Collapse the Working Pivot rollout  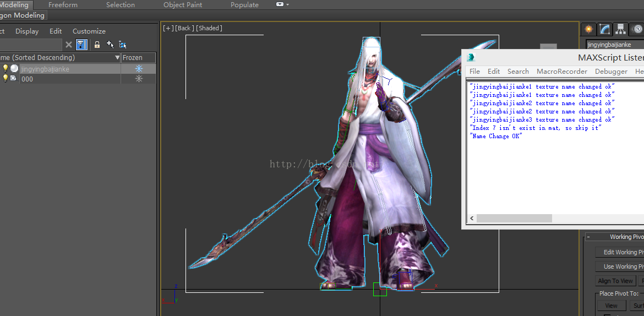[x=588, y=237]
